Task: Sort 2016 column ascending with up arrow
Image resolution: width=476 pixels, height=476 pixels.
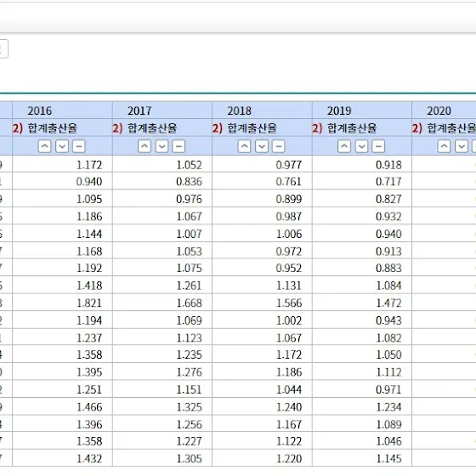Action: (44, 146)
